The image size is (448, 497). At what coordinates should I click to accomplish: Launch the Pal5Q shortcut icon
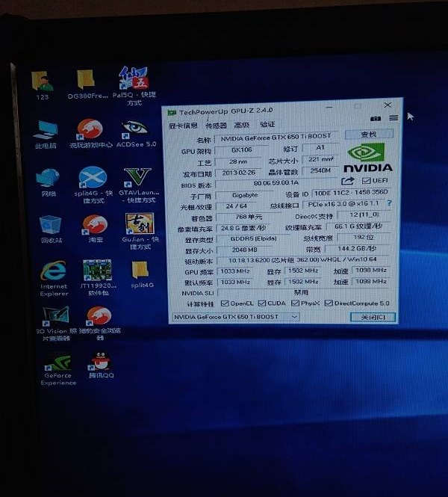[134, 78]
